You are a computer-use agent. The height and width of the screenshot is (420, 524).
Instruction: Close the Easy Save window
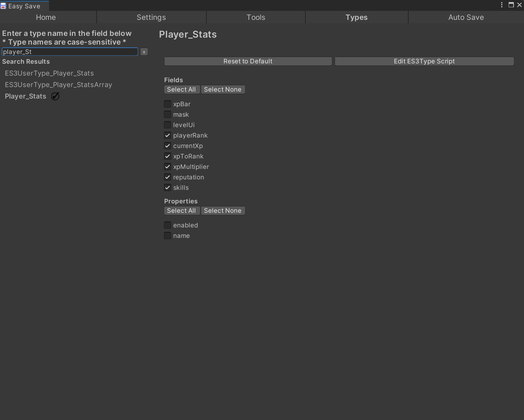click(519, 5)
